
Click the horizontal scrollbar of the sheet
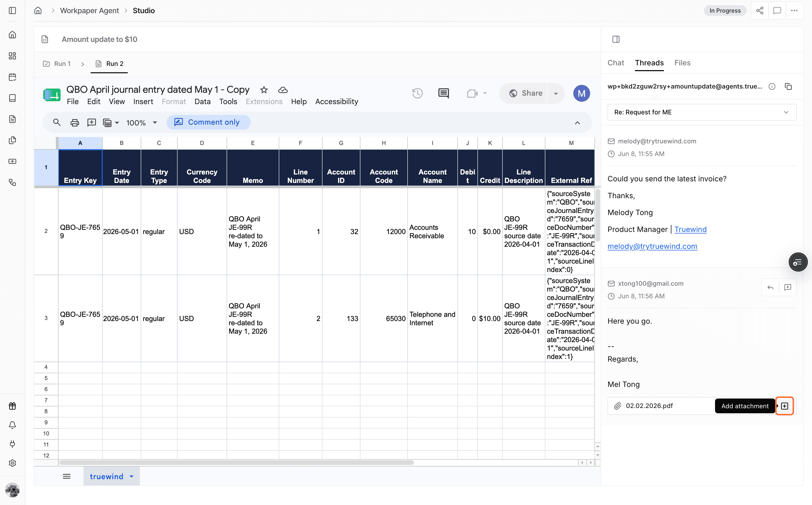pos(236,463)
